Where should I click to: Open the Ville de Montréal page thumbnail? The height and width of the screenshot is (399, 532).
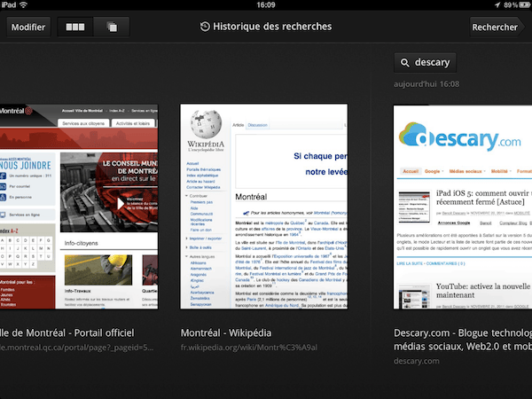(79, 207)
